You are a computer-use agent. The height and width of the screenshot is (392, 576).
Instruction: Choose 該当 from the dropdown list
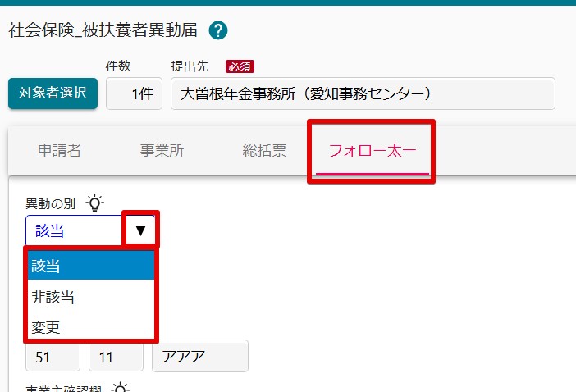[91, 266]
